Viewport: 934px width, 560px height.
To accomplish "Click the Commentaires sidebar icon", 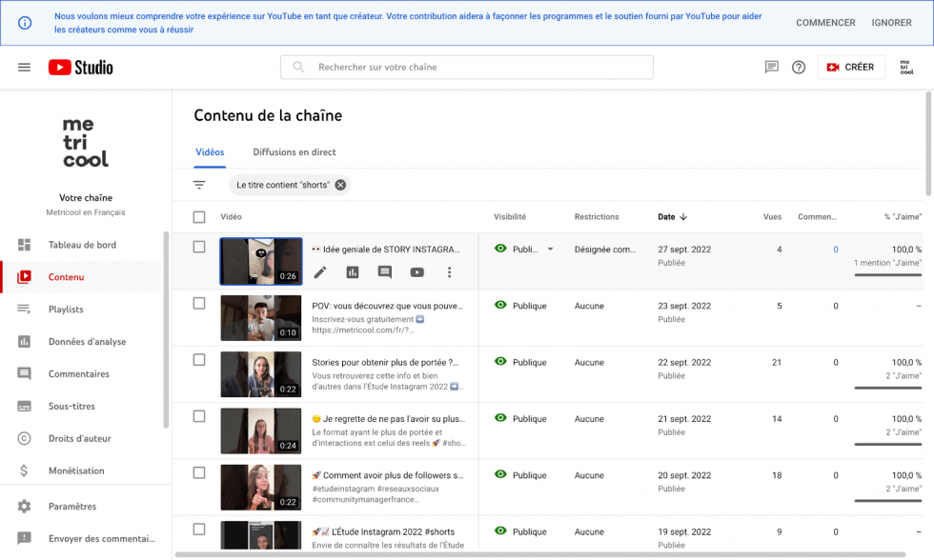I will coord(24,373).
